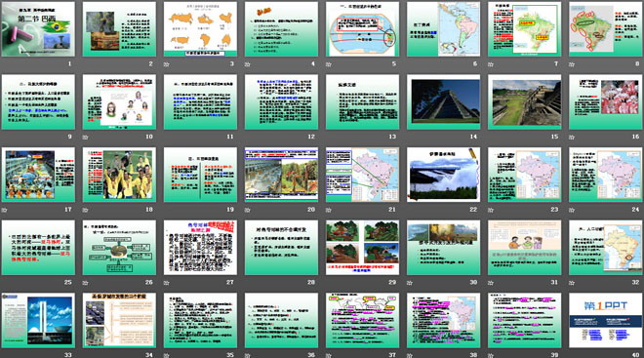Select slide 10 with faces diagram
Viewport: 644px width, 358px height.
[x=119, y=101]
